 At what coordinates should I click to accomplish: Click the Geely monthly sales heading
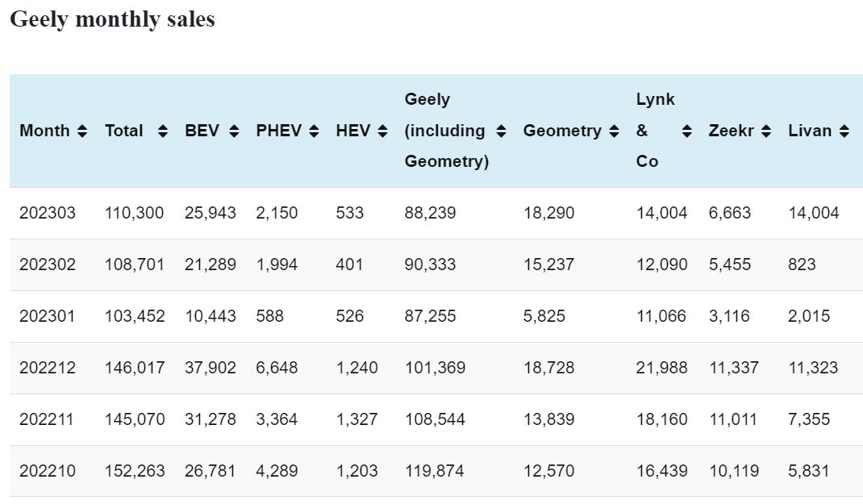pyautogui.click(x=112, y=19)
